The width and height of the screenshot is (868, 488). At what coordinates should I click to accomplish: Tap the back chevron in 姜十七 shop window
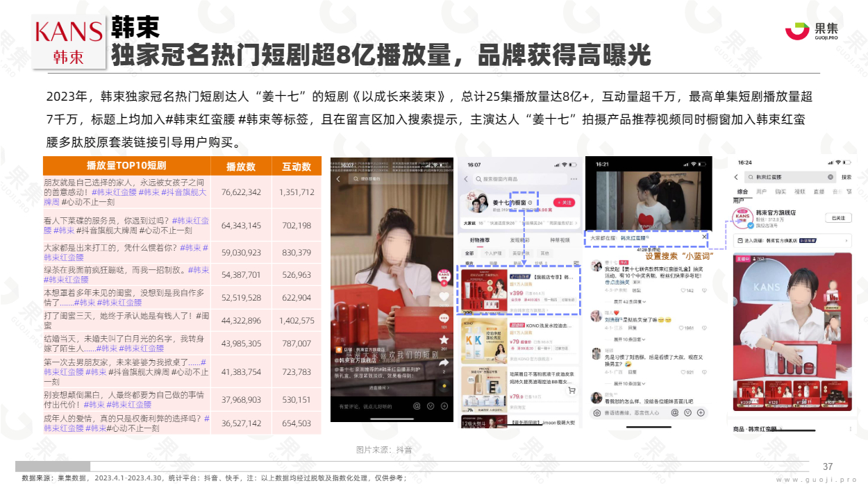466,179
